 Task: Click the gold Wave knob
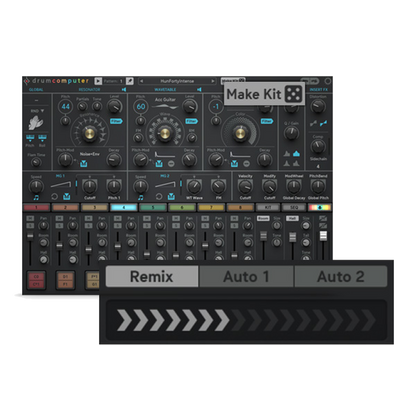tap(165, 133)
